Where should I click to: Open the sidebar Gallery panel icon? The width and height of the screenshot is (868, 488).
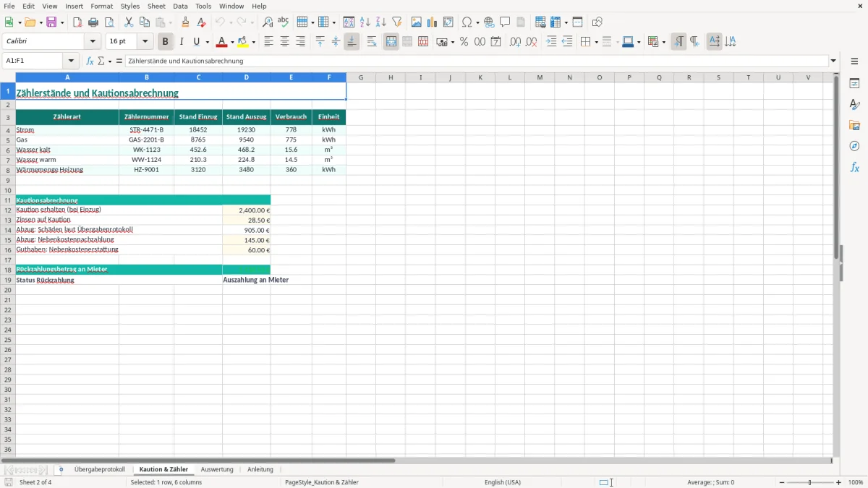point(854,126)
